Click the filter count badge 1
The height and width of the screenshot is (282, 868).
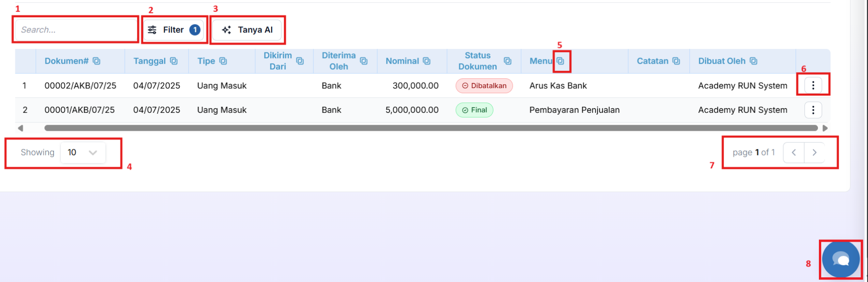195,30
